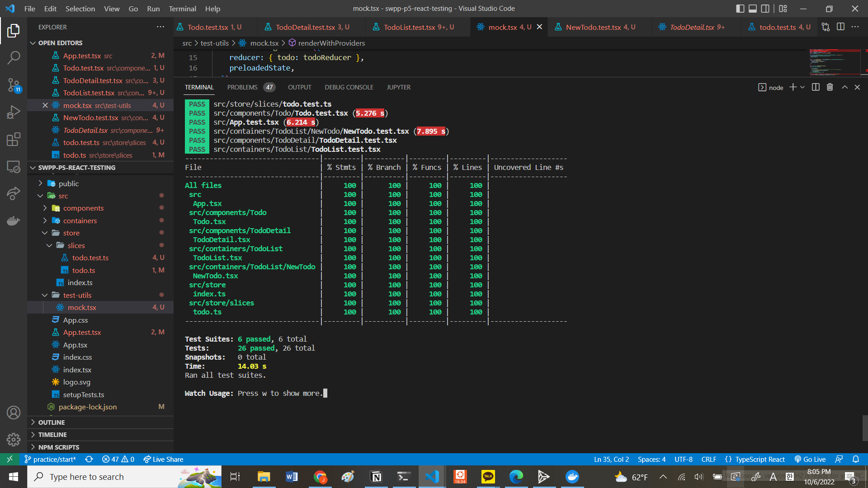Split the terminal panel
The width and height of the screenshot is (868, 488).
816,87
